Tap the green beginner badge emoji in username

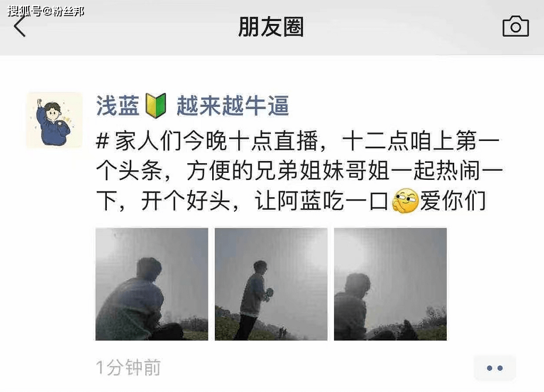156,105
